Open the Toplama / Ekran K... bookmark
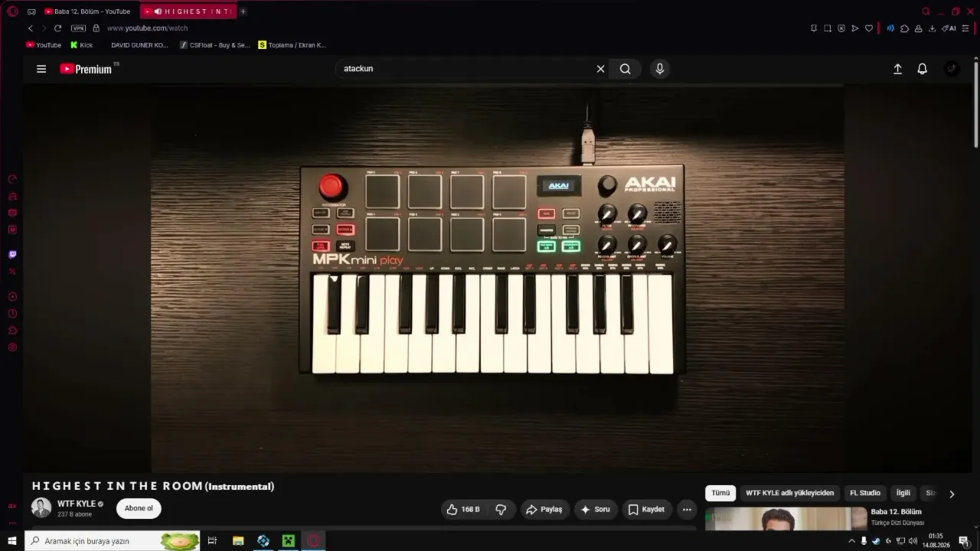The image size is (980, 551). click(292, 45)
